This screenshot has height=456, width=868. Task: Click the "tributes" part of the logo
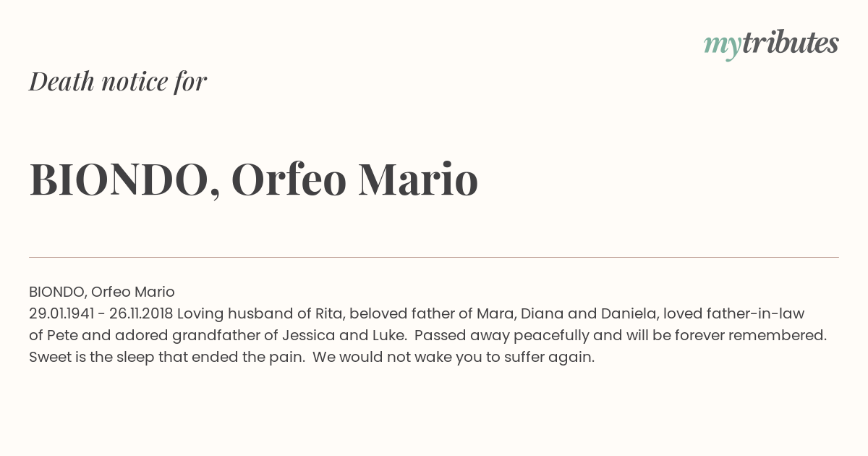tap(790, 43)
